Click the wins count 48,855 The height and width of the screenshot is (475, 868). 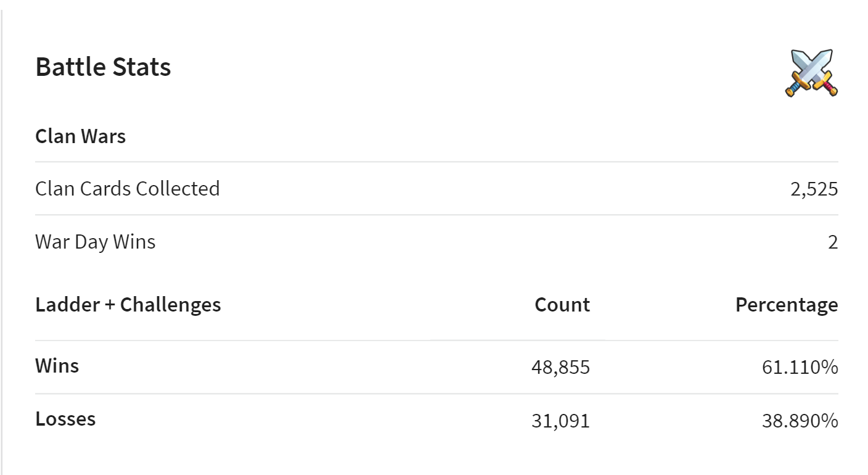560,368
